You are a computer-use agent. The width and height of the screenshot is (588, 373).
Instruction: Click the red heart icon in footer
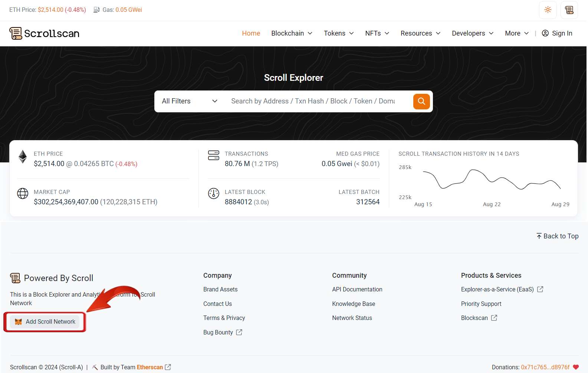point(576,367)
